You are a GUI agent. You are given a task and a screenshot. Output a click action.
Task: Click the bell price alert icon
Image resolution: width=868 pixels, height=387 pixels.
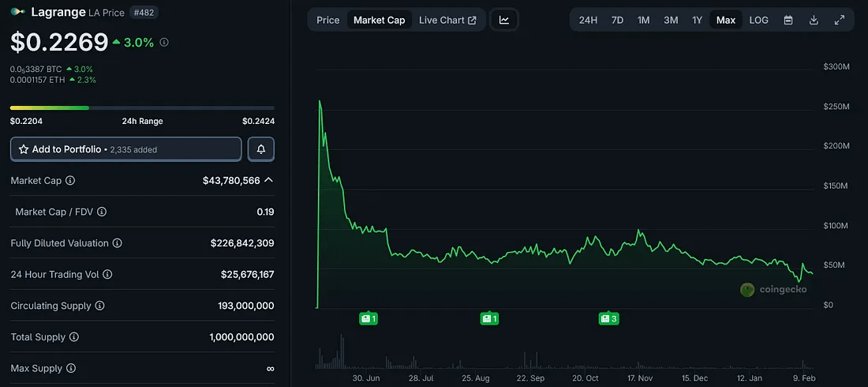pos(260,149)
